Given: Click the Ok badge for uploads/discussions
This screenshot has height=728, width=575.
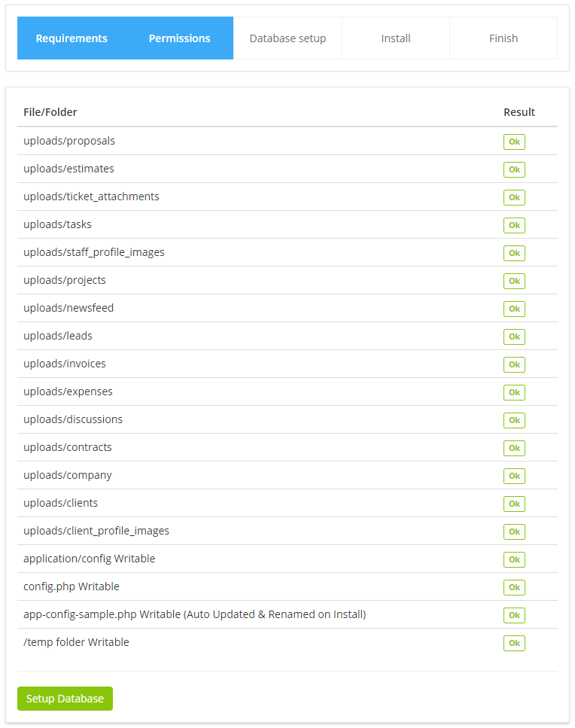Looking at the screenshot, I should pyautogui.click(x=514, y=420).
